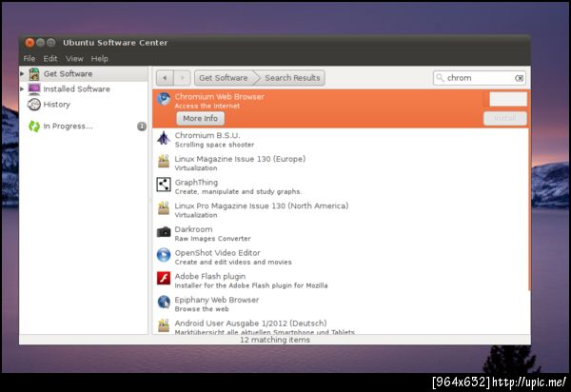Click the Browse the web description
The width and height of the screenshot is (571, 392).
pyautogui.click(x=202, y=309)
